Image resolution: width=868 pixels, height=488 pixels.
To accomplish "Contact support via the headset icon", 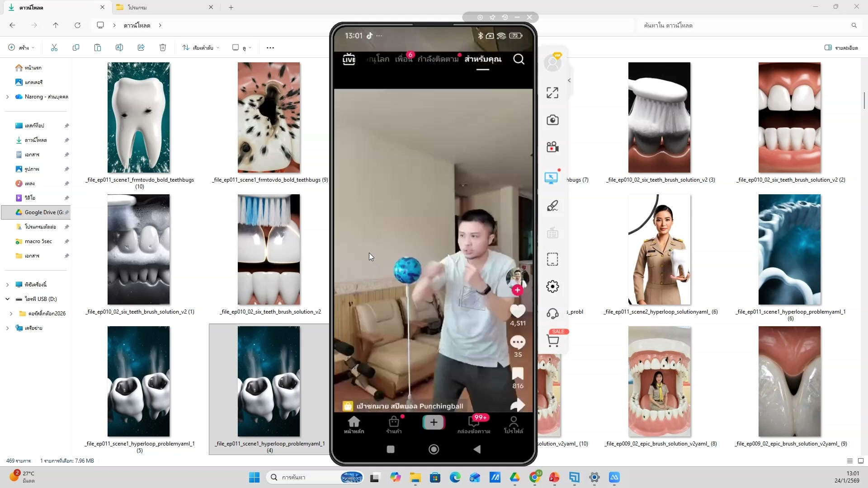I will tap(553, 313).
